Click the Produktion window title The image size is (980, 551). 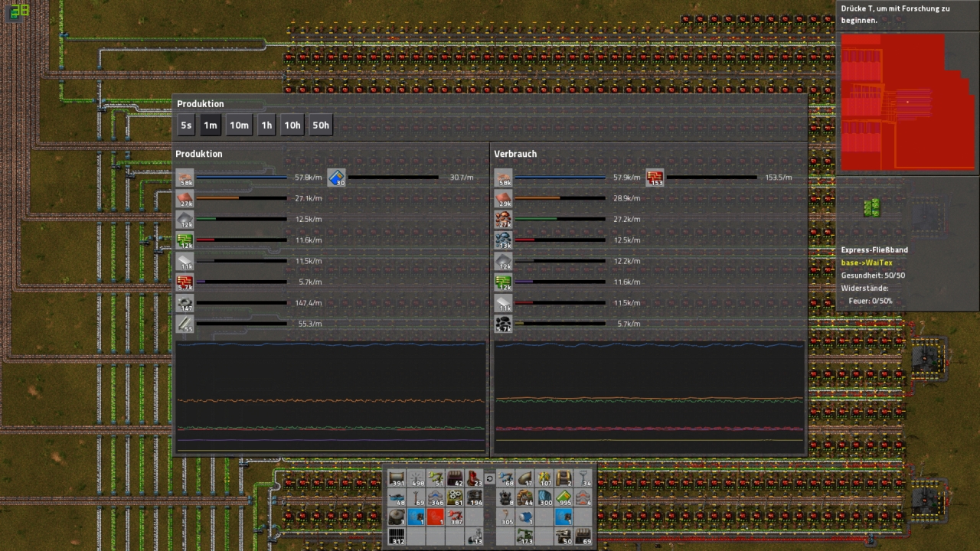pyautogui.click(x=200, y=104)
